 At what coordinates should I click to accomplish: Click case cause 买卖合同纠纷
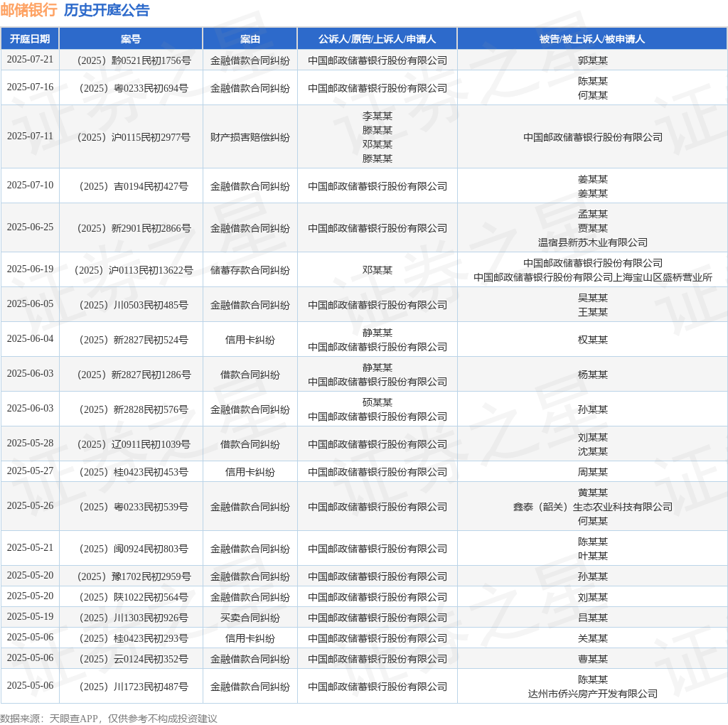(250, 618)
